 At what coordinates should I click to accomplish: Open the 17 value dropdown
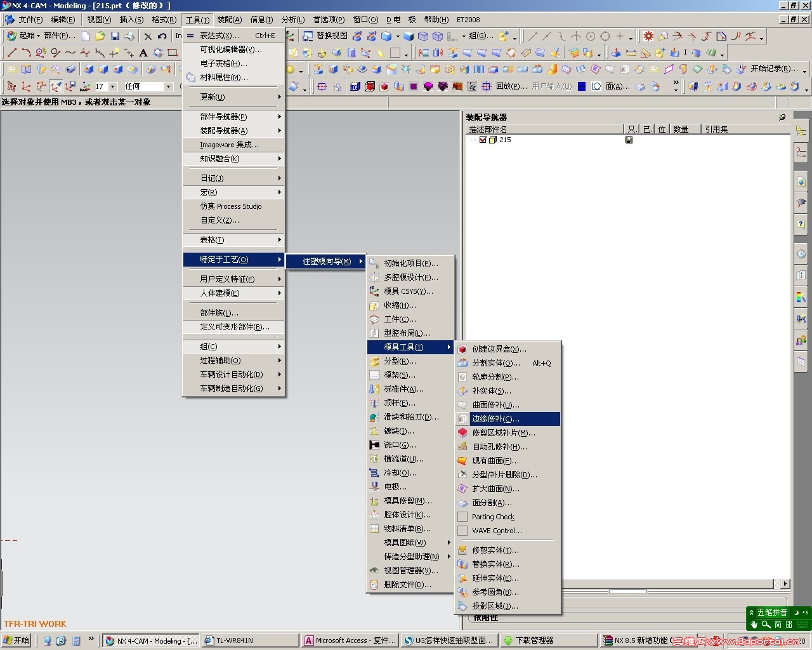point(113,86)
